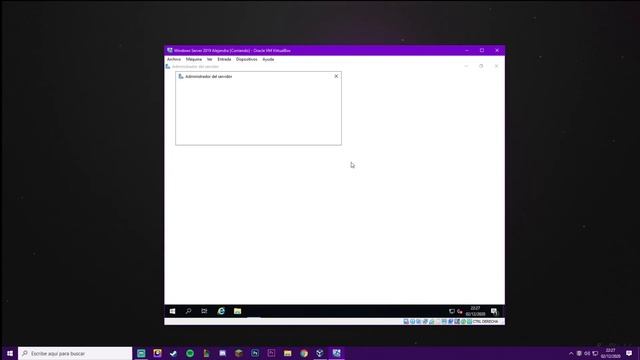Click the guest taskbar clock
This screenshot has width=640, height=360.
[x=475, y=311]
